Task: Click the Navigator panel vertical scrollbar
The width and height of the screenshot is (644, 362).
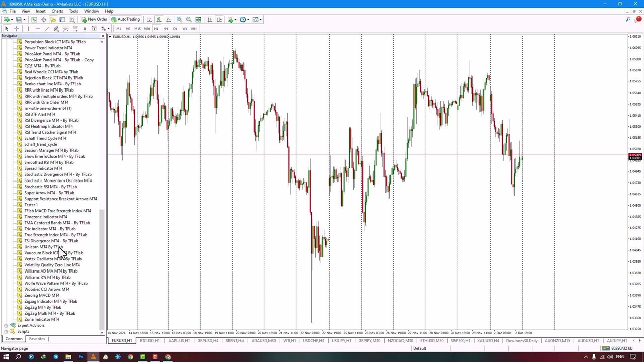Action: click(102, 251)
